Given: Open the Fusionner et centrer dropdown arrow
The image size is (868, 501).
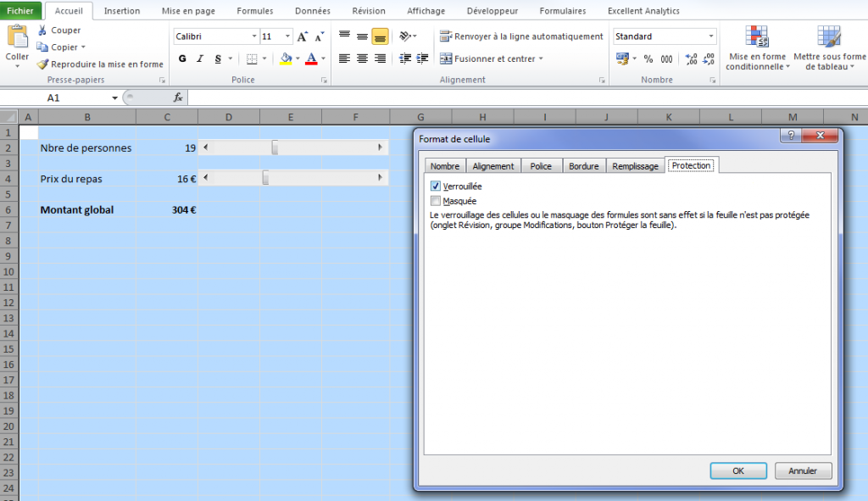Looking at the screenshot, I should (541, 58).
